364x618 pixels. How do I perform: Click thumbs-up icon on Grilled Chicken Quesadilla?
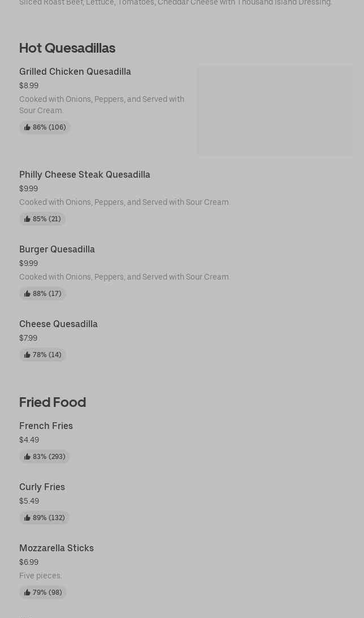pyautogui.click(x=27, y=127)
